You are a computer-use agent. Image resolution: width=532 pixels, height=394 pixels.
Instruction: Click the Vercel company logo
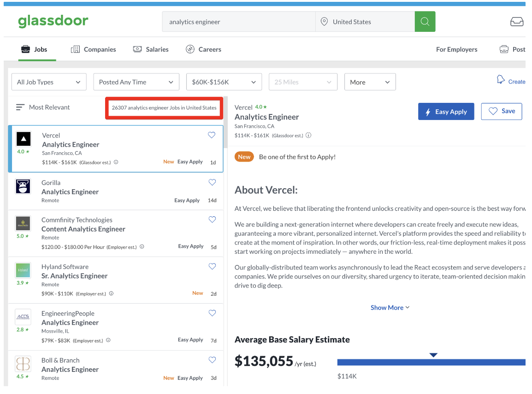tap(24, 139)
